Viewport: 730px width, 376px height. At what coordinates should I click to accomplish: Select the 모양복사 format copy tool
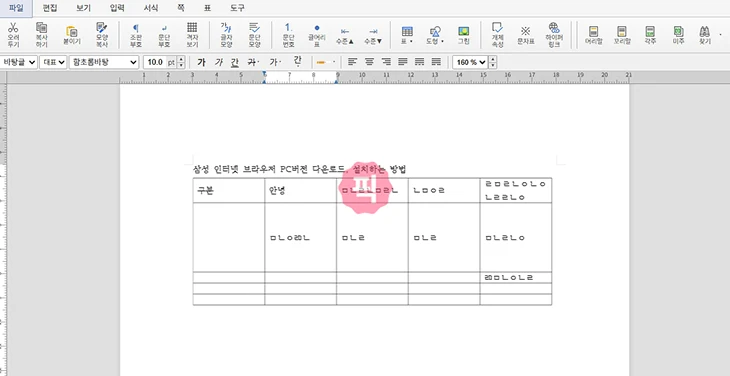coord(101,34)
